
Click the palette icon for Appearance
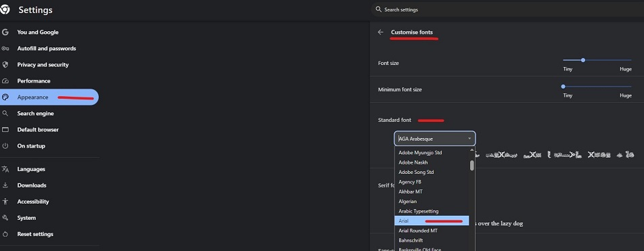point(5,97)
